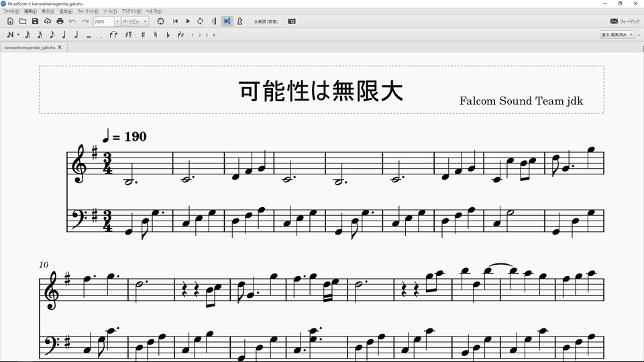Toggle rest input icon
The image size is (644, 362).
coord(129,35)
